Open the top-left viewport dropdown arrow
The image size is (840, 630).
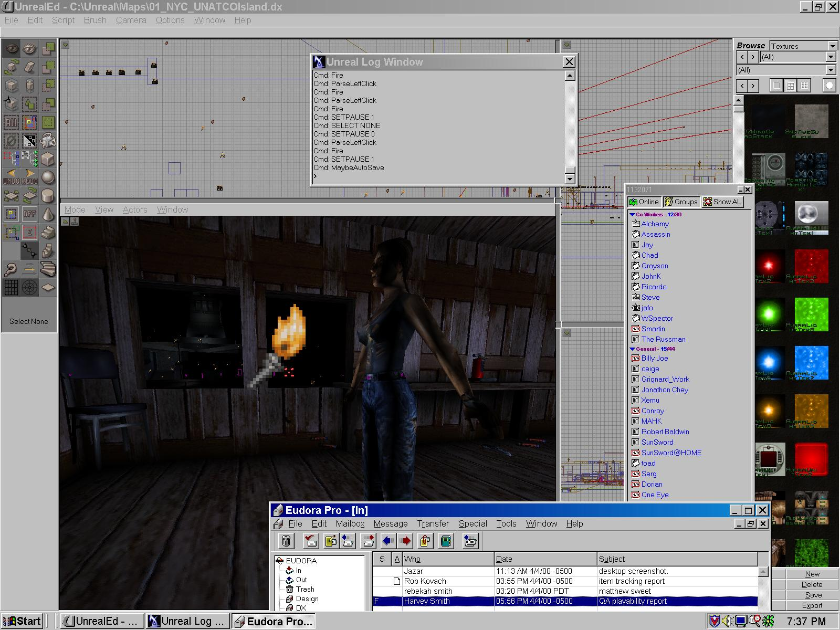pos(66,45)
